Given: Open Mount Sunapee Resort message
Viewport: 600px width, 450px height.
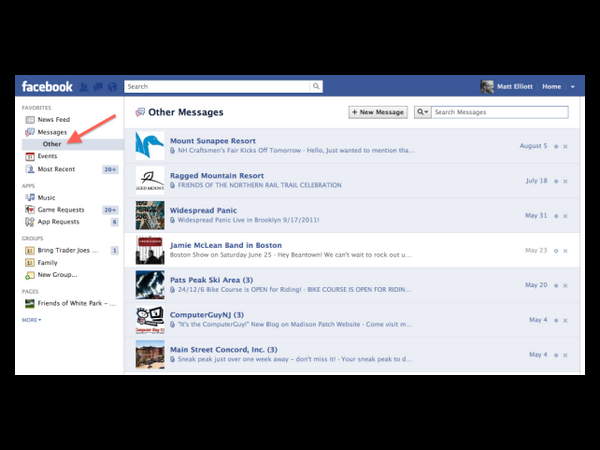Looking at the screenshot, I should point(352,146).
